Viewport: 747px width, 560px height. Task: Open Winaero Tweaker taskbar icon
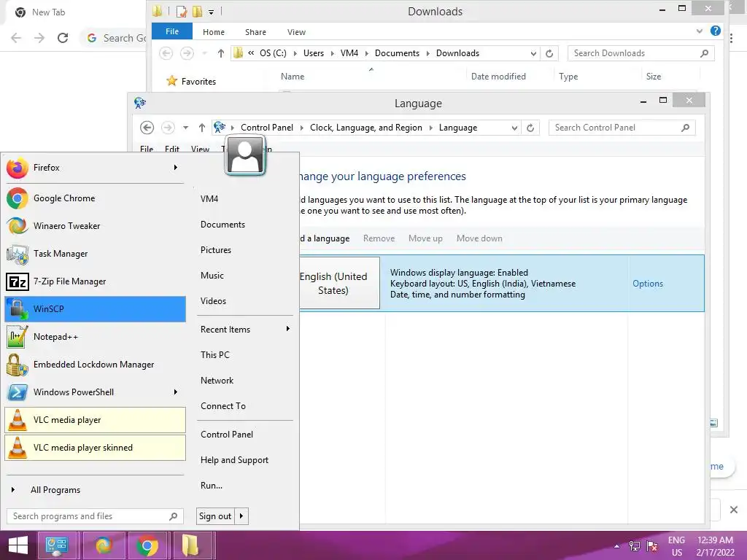(x=104, y=545)
